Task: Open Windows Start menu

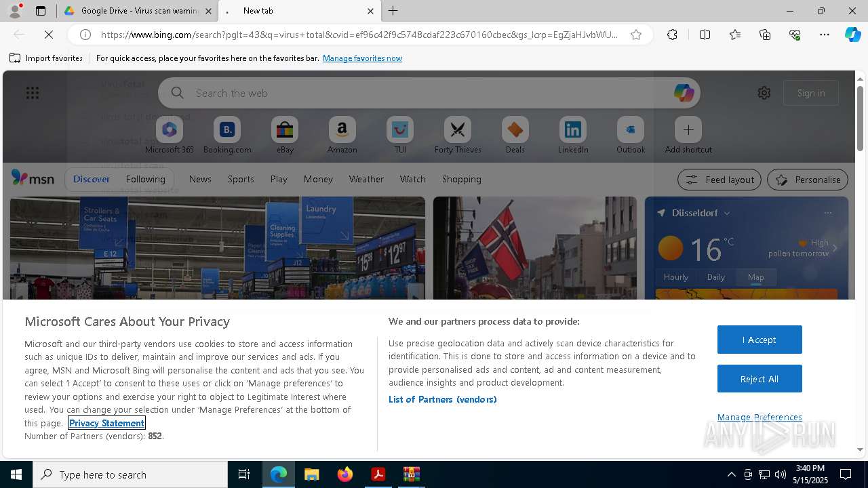Action: pos(16,474)
